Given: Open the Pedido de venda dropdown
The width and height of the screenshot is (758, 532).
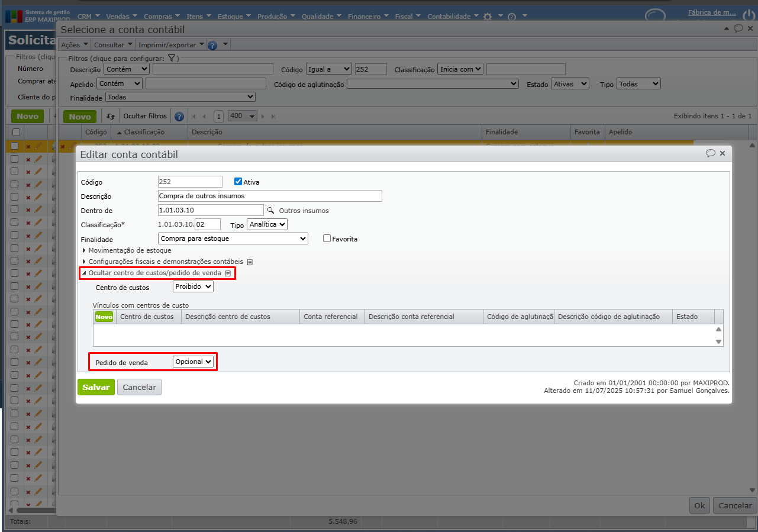Looking at the screenshot, I should (193, 362).
